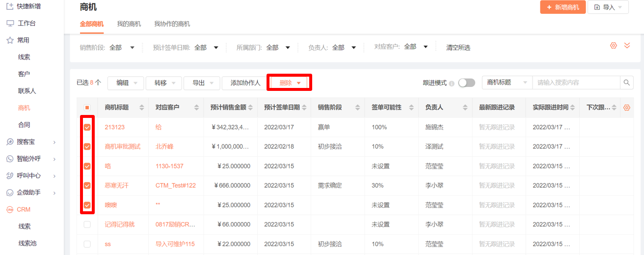Open the 商机审批测试 opportunity link
Viewport: 644px width, 255px height.
coord(123,146)
